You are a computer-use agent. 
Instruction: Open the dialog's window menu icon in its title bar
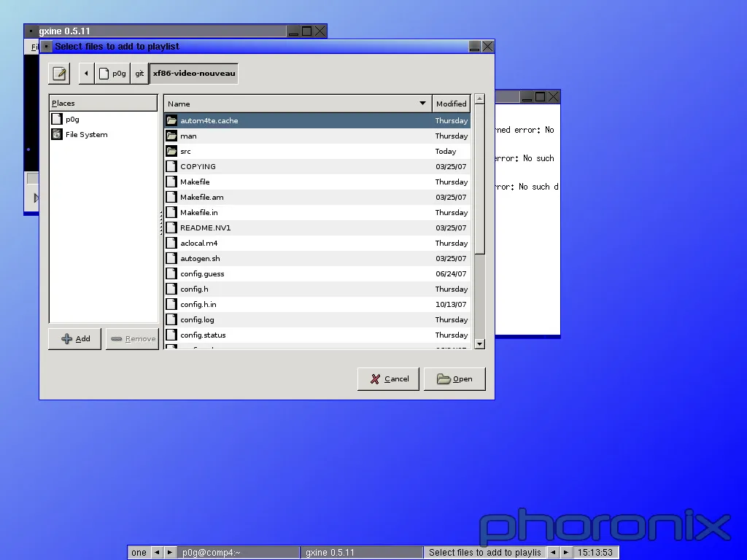46,46
